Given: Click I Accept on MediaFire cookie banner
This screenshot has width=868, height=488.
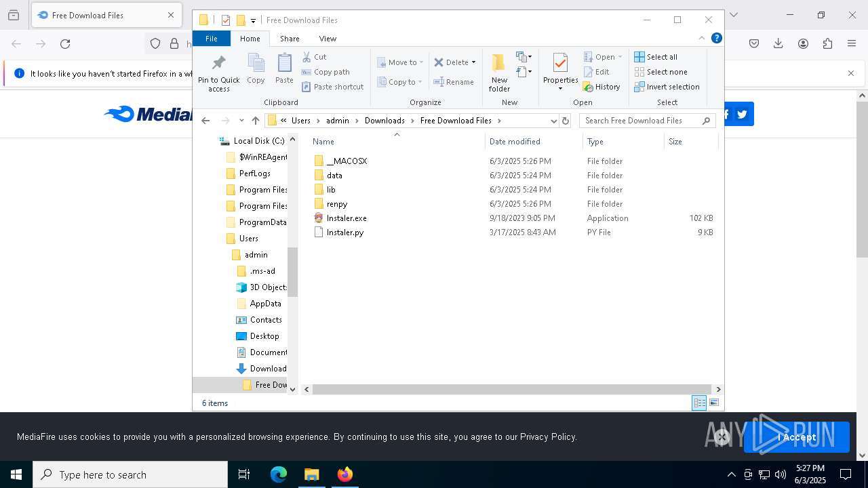Looking at the screenshot, I should pos(797,437).
